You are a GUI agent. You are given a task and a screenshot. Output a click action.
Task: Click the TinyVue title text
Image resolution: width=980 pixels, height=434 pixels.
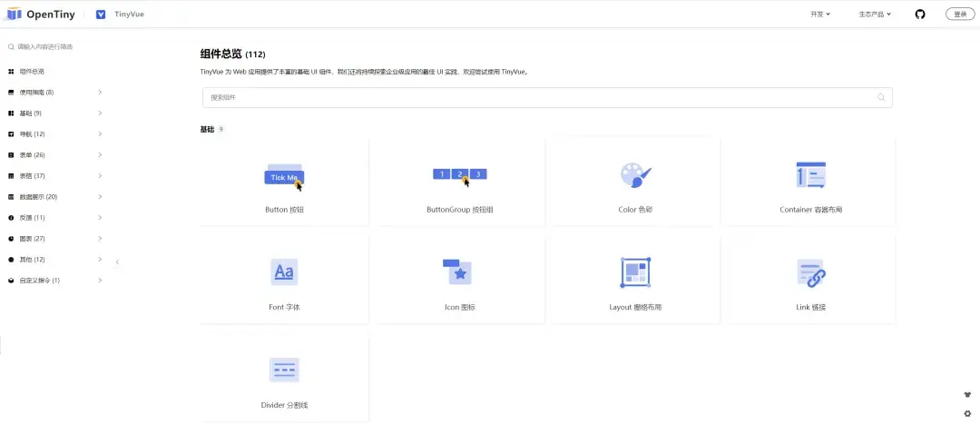click(130, 15)
